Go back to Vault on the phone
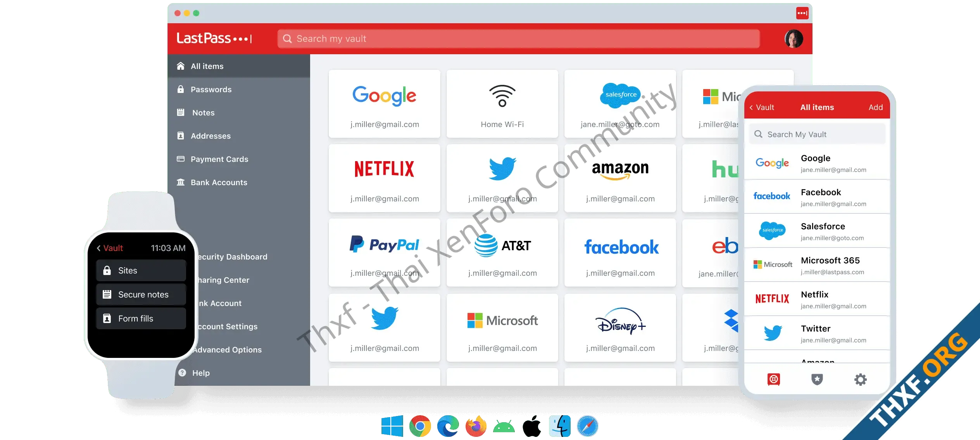Image resolution: width=980 pixels, height=440 pixels. coord(762,107)
